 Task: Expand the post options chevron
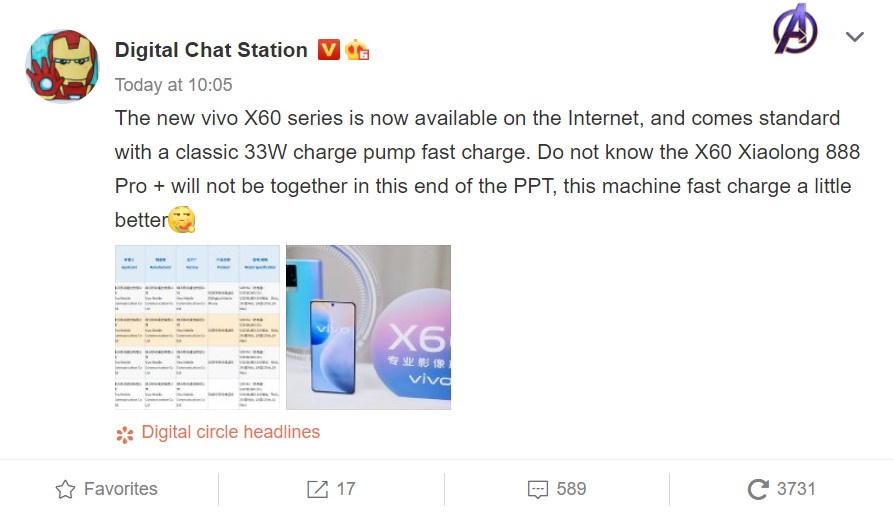(854, 37)
